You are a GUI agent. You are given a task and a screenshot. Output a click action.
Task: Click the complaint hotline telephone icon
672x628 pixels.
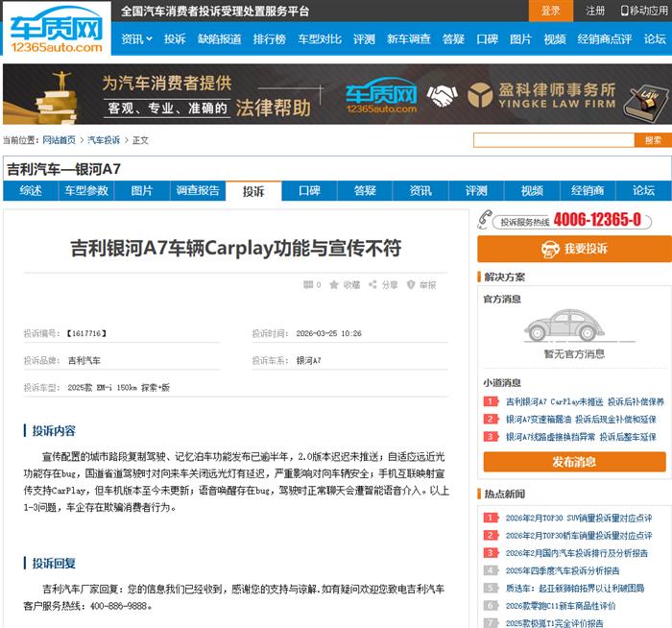click(x=485, y=219)
